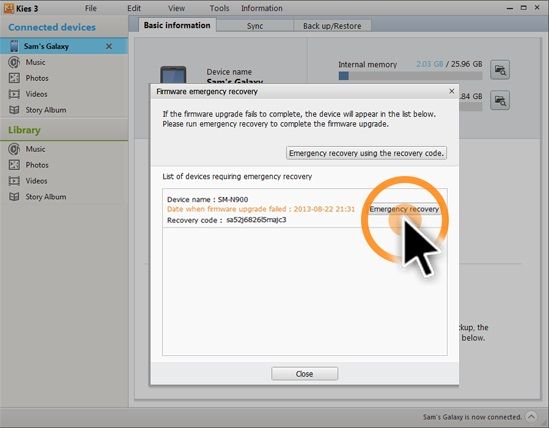Switch to the Sync tab

[255, 26]
